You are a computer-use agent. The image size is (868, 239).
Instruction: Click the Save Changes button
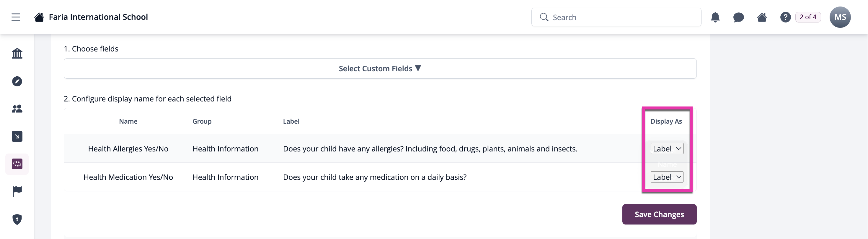(659, 214)
